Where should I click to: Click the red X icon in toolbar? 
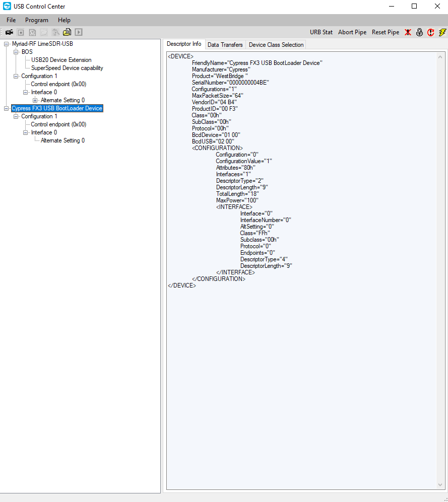pyautogui.click(x=408, y=32)
